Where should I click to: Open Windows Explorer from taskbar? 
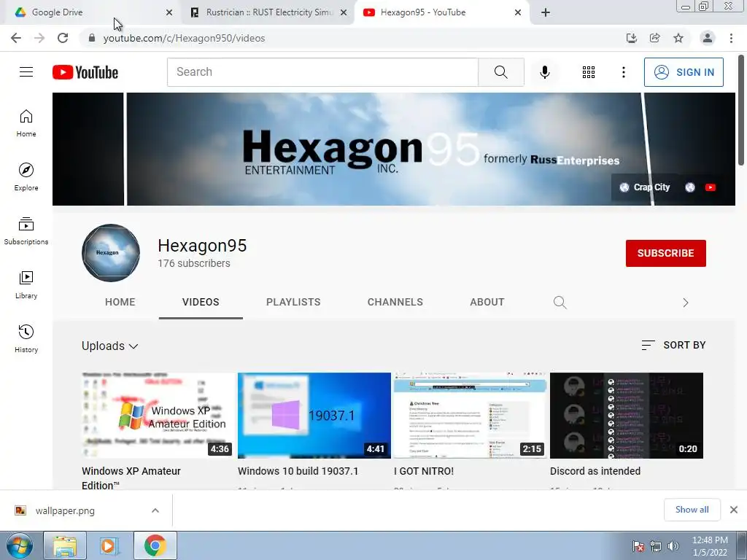(x=65, y=545)
